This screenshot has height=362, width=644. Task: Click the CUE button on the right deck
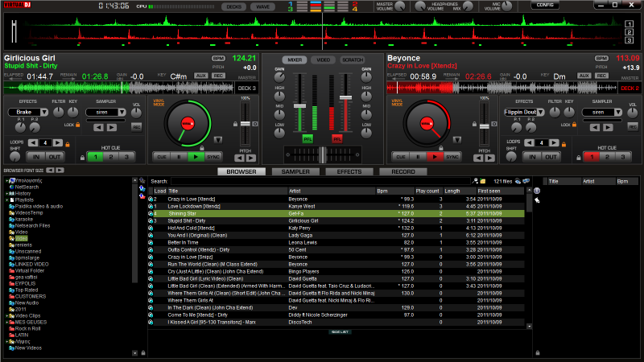tap(401, 157)
